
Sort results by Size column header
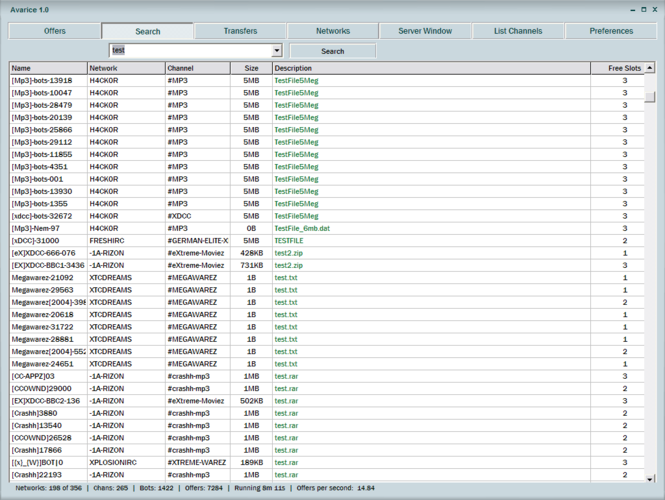pos(250,68)
